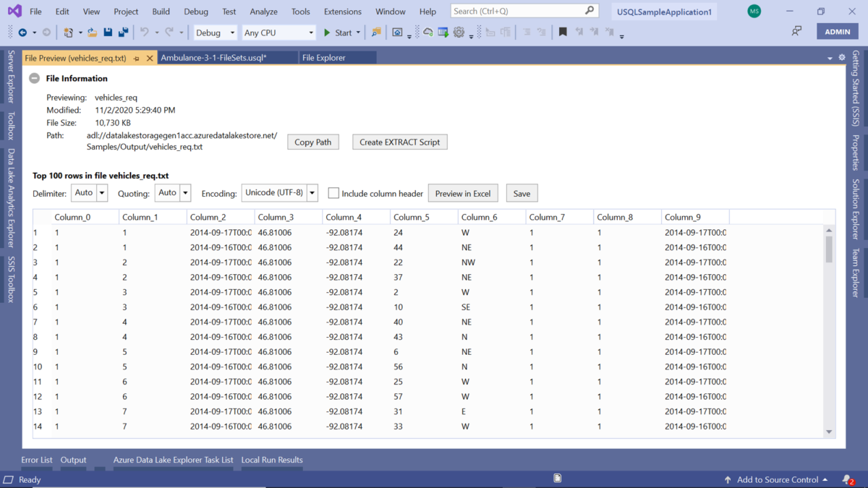Click the settings gear toolbar icon

pyautogui.click(x=459, y=33)
